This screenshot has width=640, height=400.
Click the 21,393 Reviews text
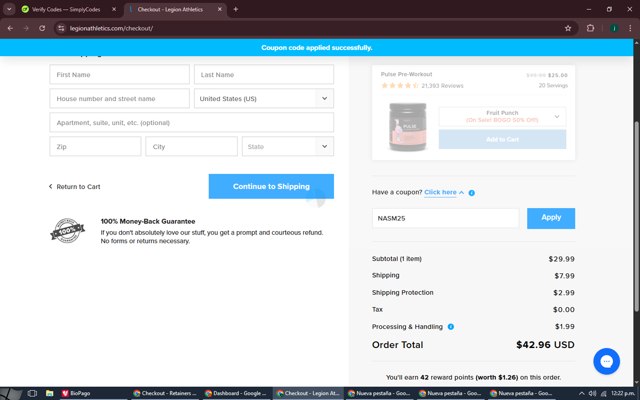442,86
